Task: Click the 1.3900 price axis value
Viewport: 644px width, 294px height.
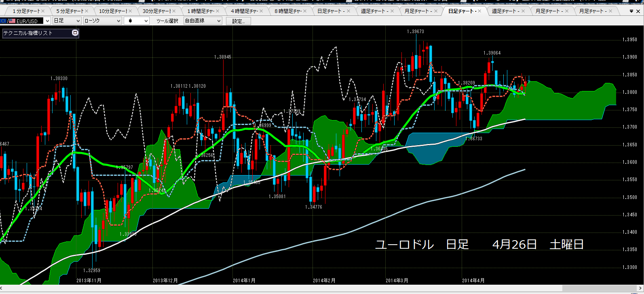Action: click(x=630, y=57)
